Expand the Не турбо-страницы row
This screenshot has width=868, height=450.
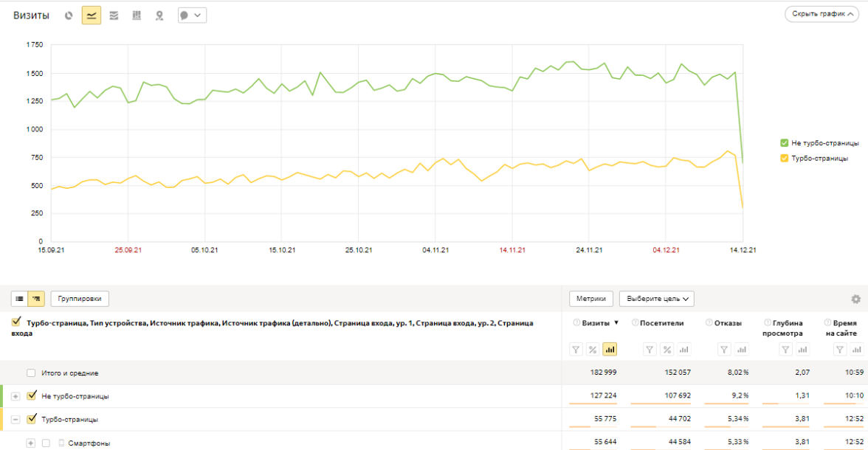[x=15, y=396]
